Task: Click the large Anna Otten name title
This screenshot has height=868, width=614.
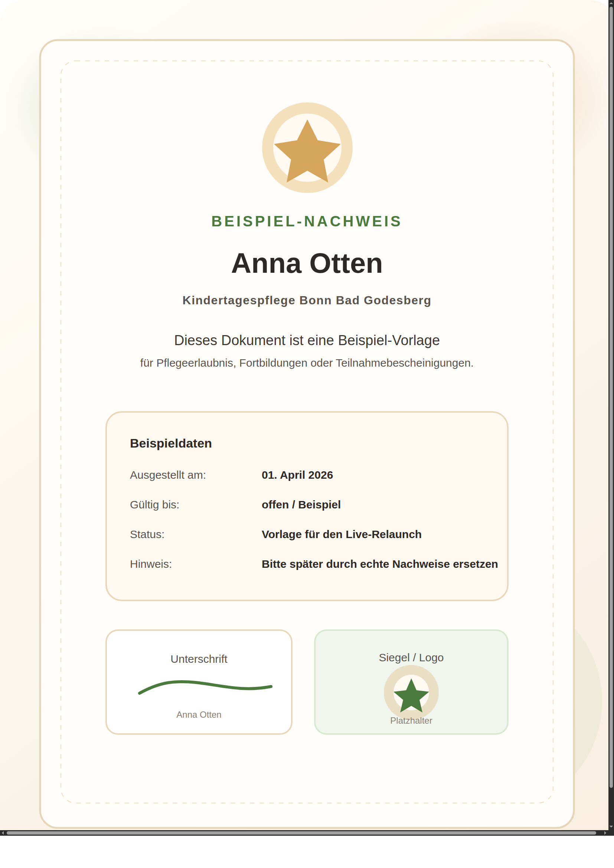Action: [307, 263]
